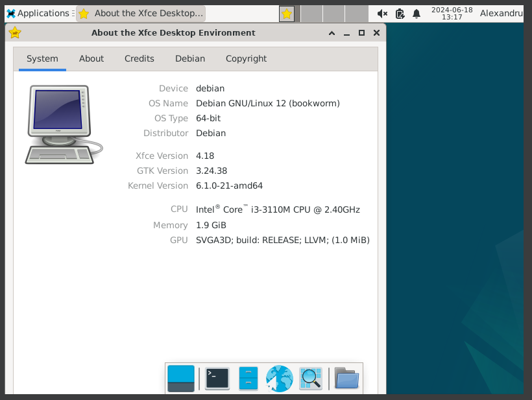Open the Thunar file manager drawer icon

point(248,379)
